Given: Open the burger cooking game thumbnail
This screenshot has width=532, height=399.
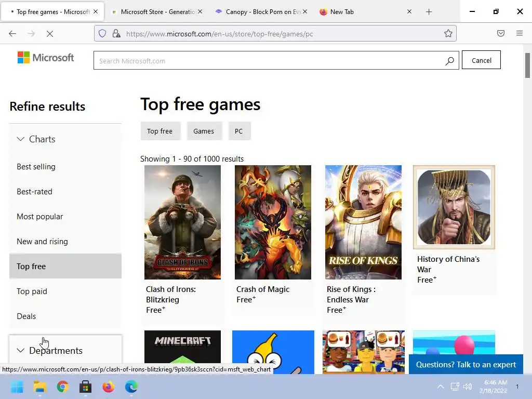Looking at the screenshot, I should tap(364, 352).
